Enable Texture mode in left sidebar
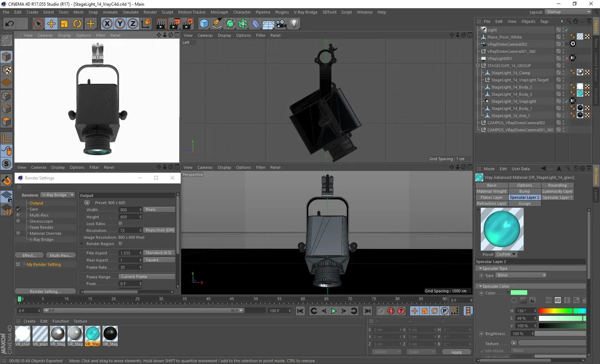The image size is (600, 364). click(x=6, y=70)
